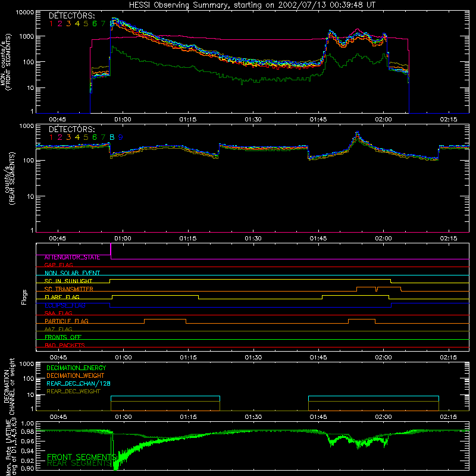Click the NON_SOLAR_EVENT flag label

[x=72, y=273]
